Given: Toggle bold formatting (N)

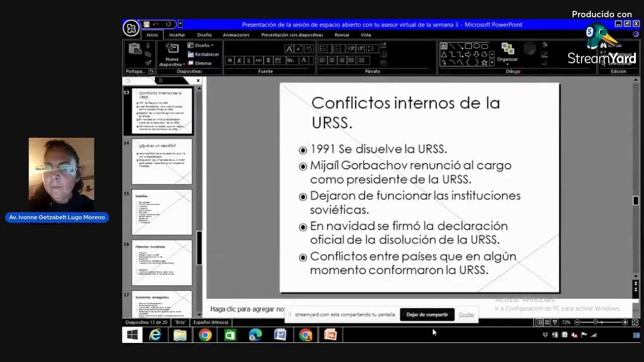Looking at the screenshot, I should coord(230,60).
